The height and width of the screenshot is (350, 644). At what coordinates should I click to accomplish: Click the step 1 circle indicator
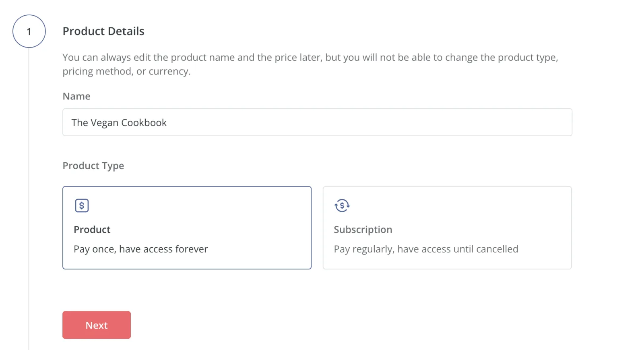click(29, 31)
